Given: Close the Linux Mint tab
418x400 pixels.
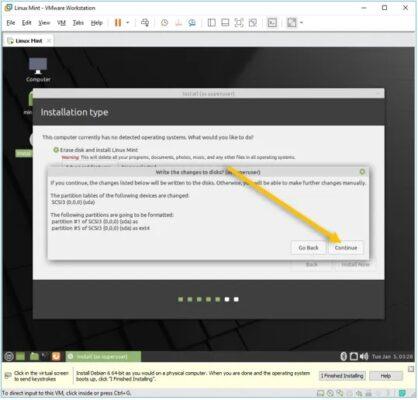Looking at the screenshot, I should (x=49, y=41).
